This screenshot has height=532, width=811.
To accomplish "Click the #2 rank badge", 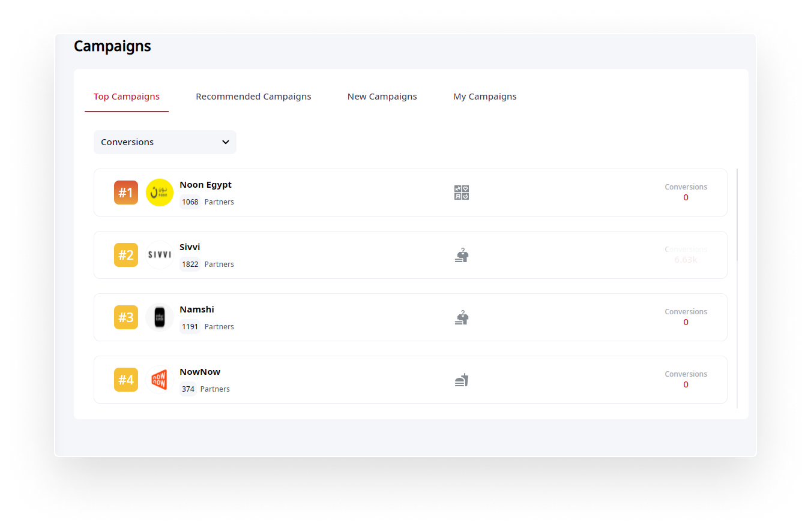I will click(x=126, y=255).
